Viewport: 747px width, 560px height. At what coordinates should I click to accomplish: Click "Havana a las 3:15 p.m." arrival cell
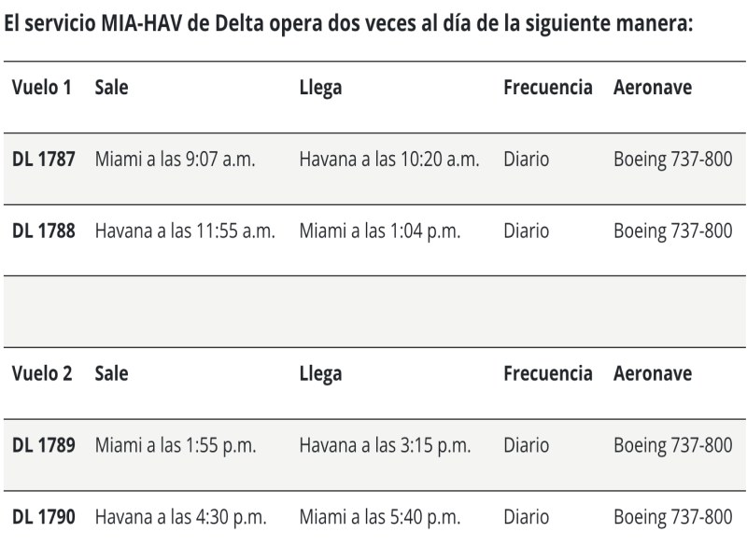coord(384,446)
